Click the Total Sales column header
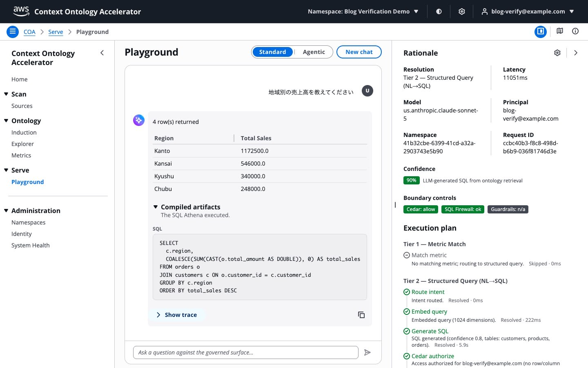This screenshot has width=588, height=368. [x=256, y=138]
